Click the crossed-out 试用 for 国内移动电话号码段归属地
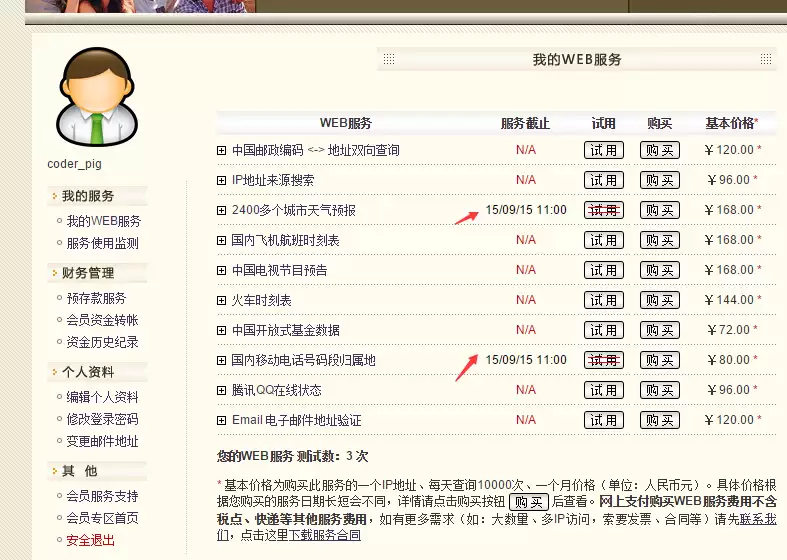The width and height of the screenshot is (787, 560). (x=604, y=360)
